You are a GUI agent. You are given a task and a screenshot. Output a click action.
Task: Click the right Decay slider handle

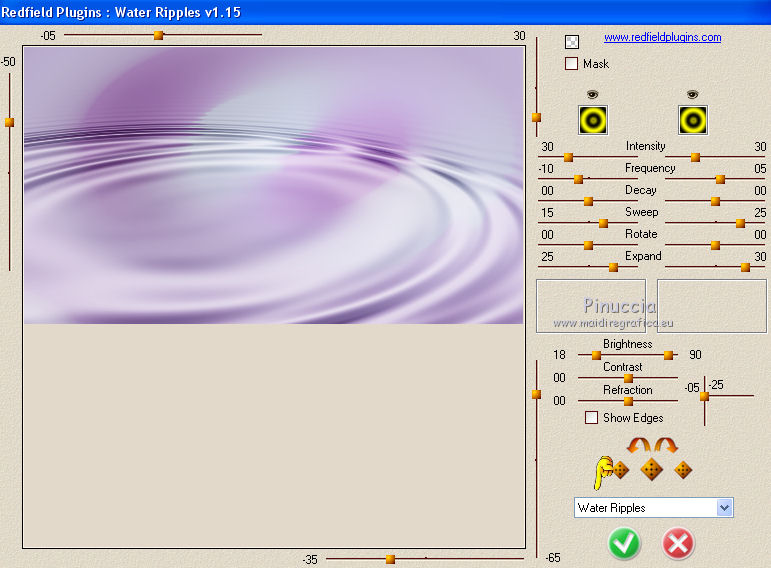pyautogui.click(x=716, y=201)
